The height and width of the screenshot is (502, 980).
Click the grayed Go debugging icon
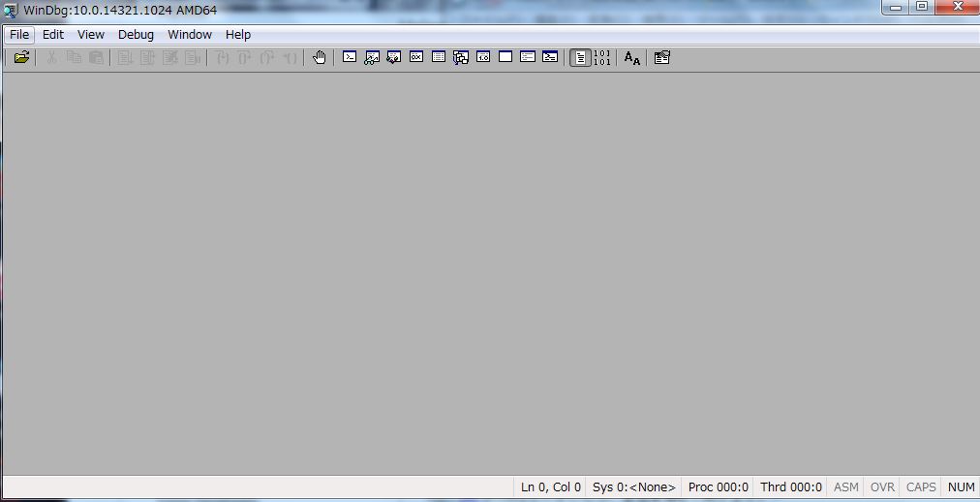125,57
